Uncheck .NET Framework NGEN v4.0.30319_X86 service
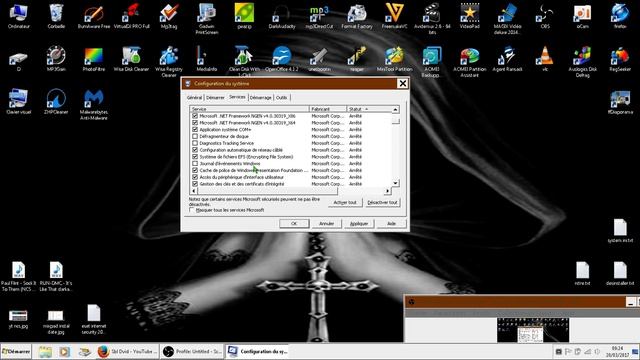This screenshot has height=360, width=640. pos(195,116)
